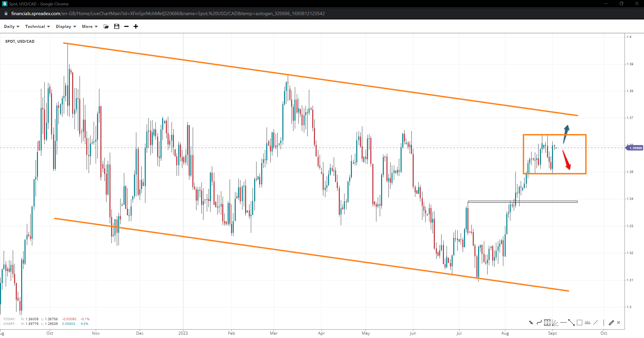644x338 pixels.
Task: Open the Daily timeframe dropdown
Action: 11,27
